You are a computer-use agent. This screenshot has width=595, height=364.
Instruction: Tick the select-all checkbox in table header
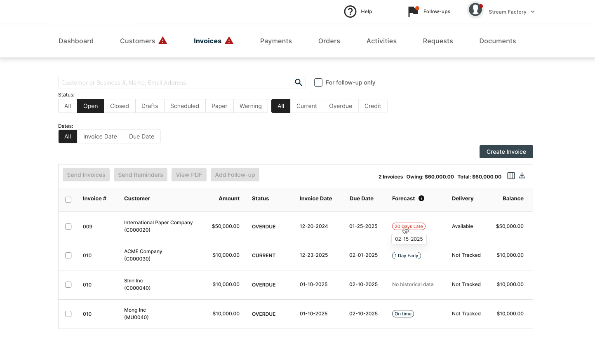[x=68, y=200]
